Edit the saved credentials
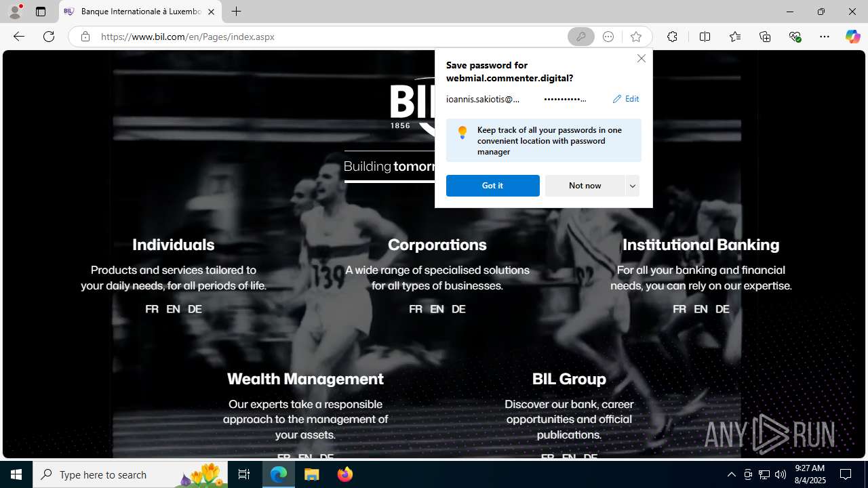This screenshot has width=868, height=488. pyautogui.click(x=626, y=99)
